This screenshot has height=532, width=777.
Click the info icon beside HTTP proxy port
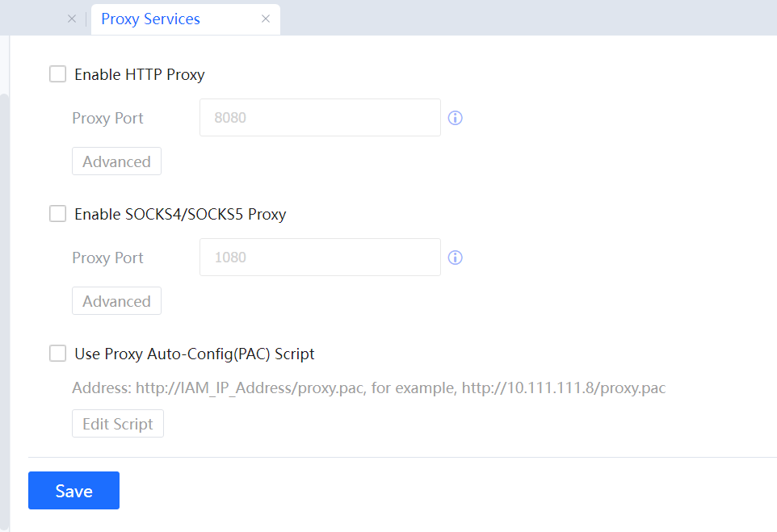pyautogui.click(x=455, y=118)
